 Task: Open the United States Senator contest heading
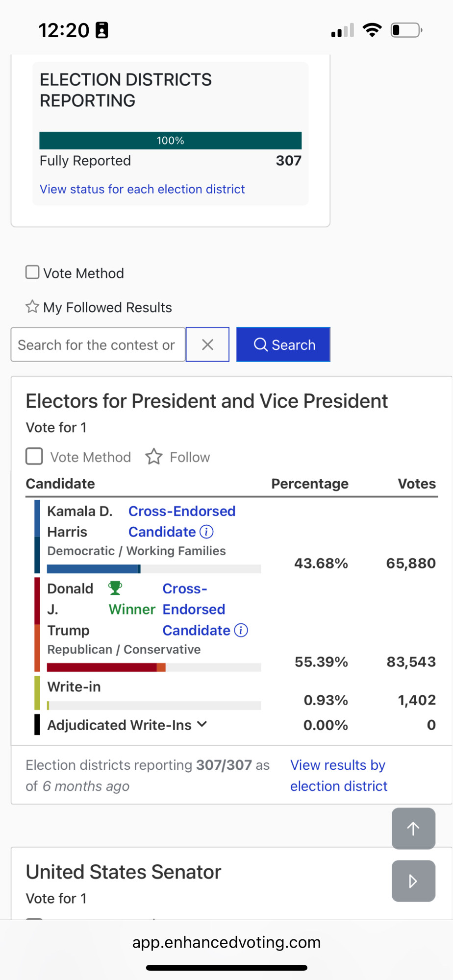pyautogui.click(x=124, y=872)
